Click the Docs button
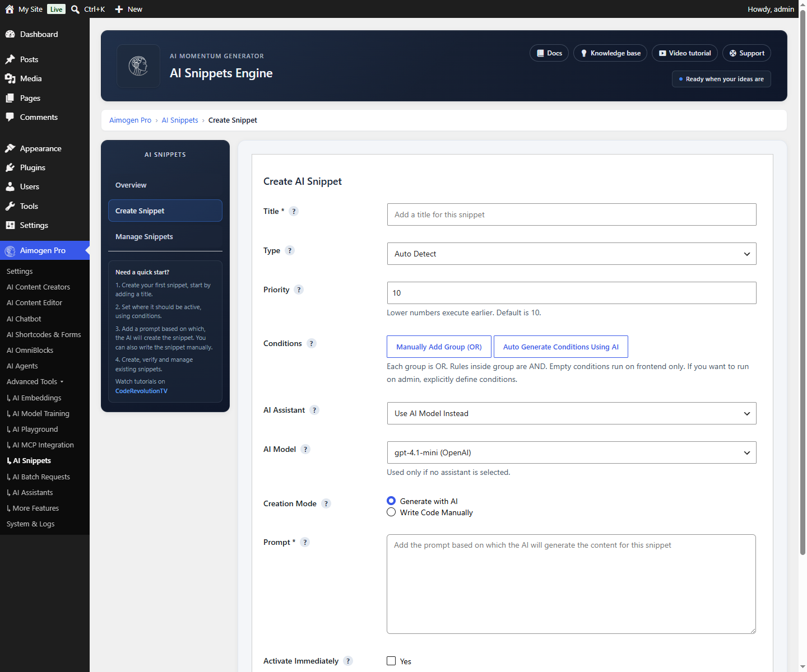807x672 pixels. point(549,53)
